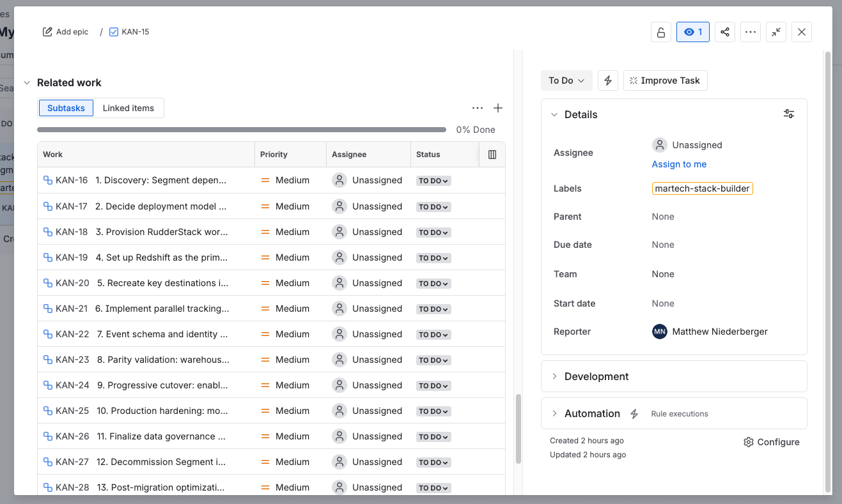Image resolution: width=842 pixels, height=504 pixels.
Task: Open the column configuration icon in the subtask table
Action: [x=492, y=155]
